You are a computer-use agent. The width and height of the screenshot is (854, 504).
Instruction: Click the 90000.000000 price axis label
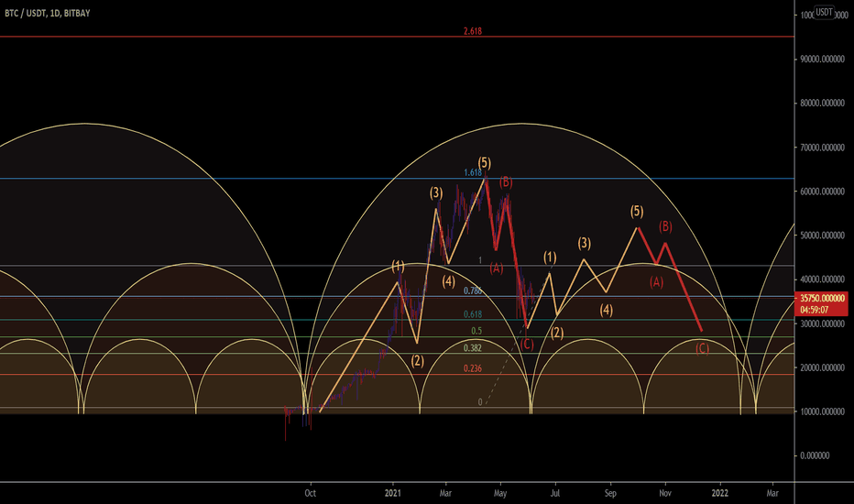point(823,59)
